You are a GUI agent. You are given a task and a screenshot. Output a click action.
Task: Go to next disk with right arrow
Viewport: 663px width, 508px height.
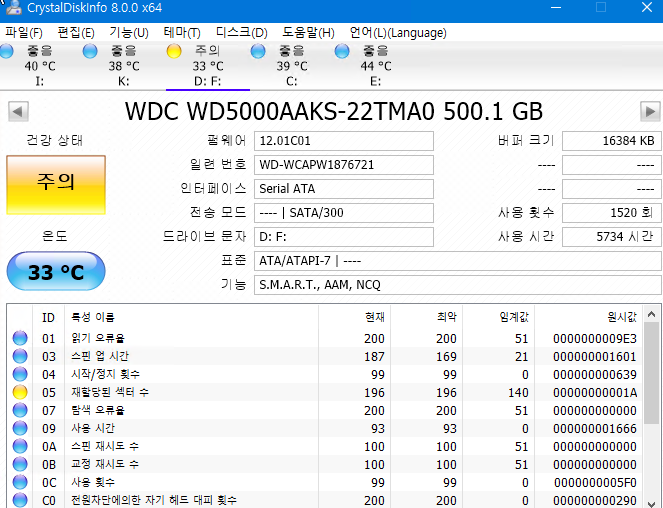(x=650, y=112)
